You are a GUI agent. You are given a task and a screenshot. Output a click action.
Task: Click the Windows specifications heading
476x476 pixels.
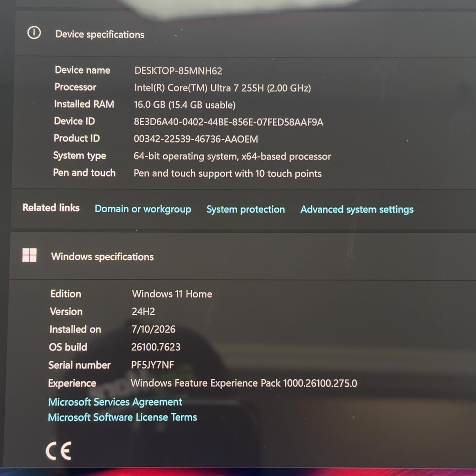point(102,256)
